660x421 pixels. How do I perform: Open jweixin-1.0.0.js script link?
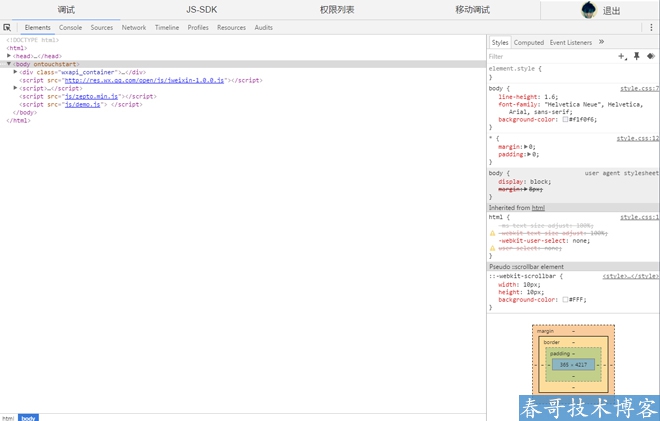(x=144, y=80)
